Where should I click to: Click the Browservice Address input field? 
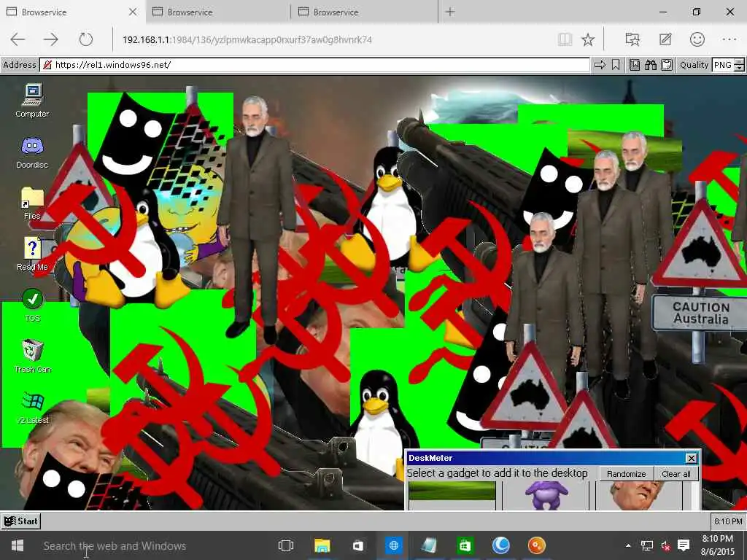coord(314,65)
